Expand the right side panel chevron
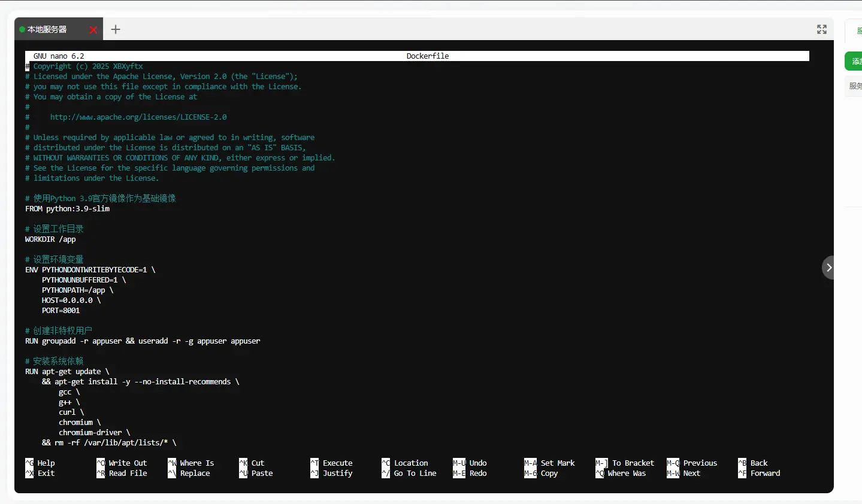 click(828, 268)
